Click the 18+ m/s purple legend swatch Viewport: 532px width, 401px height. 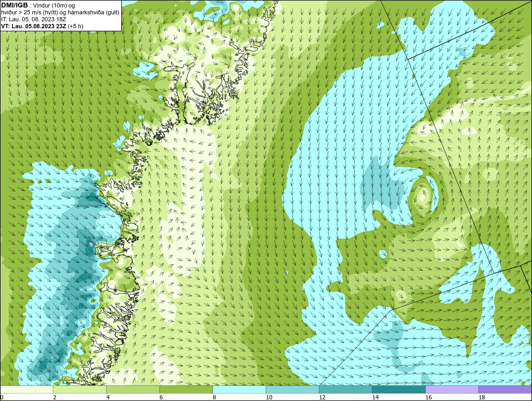pyautogui.click(x=505, y=389)
